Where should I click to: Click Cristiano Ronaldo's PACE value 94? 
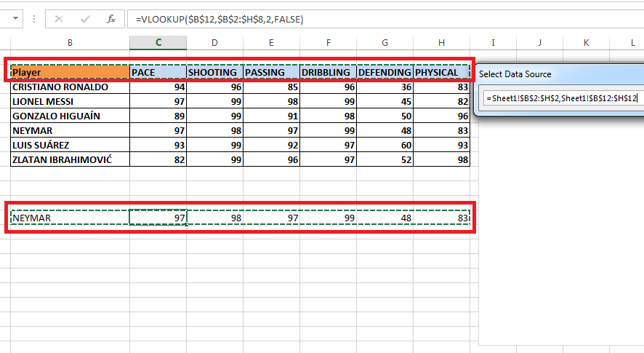(158, 87)
